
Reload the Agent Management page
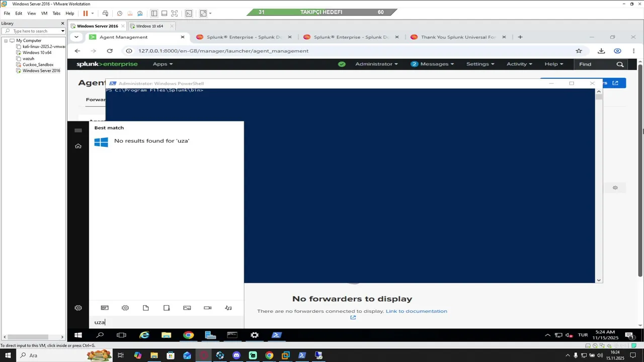point(110,51)
